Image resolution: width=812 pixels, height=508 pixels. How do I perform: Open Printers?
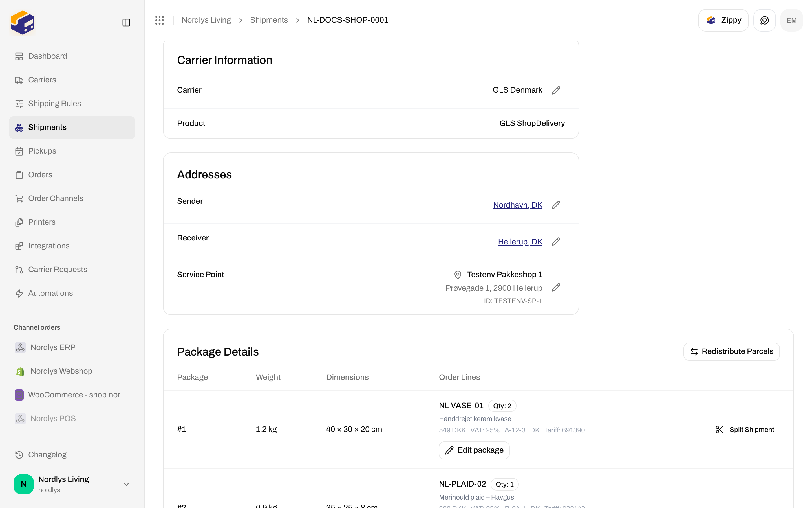point(72,222)
